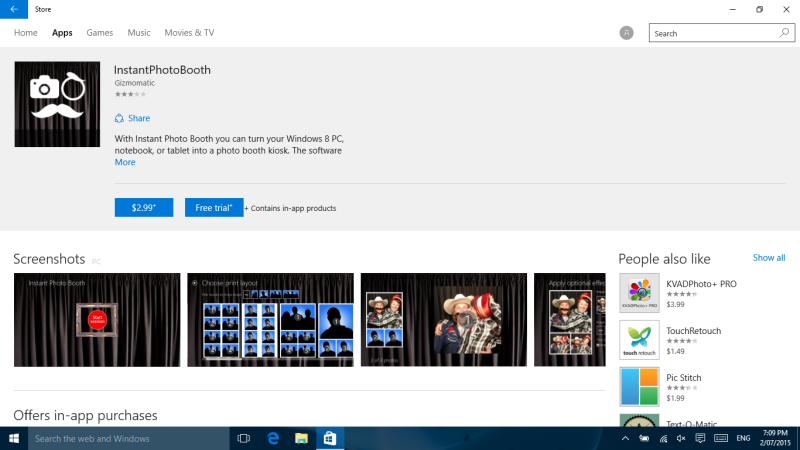Click the Search the web and Windows box
Screen dimensions: 800x450
[x=129, y=439]
